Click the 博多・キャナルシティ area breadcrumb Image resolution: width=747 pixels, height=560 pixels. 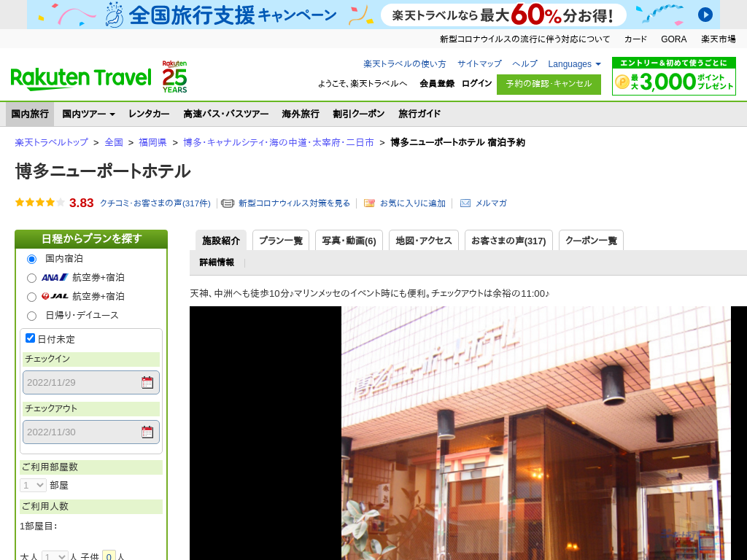click(x=278, y=142)
